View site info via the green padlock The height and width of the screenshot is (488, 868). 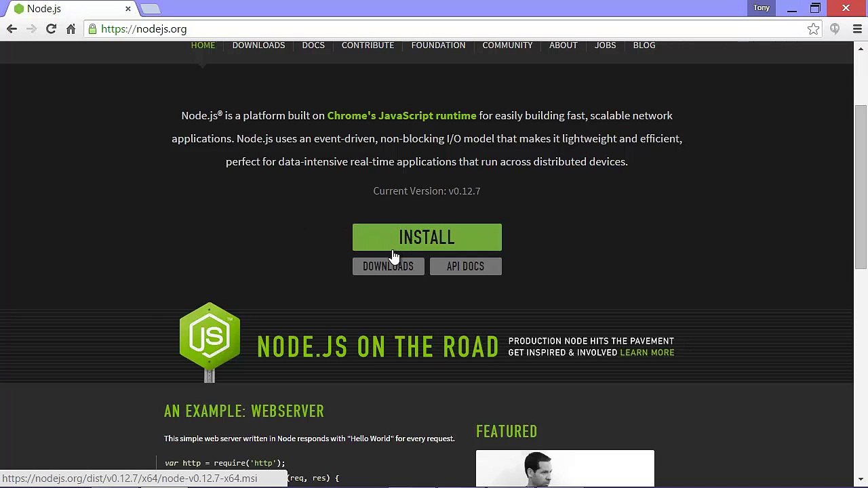pyautogui.click(x=92, y=29)
